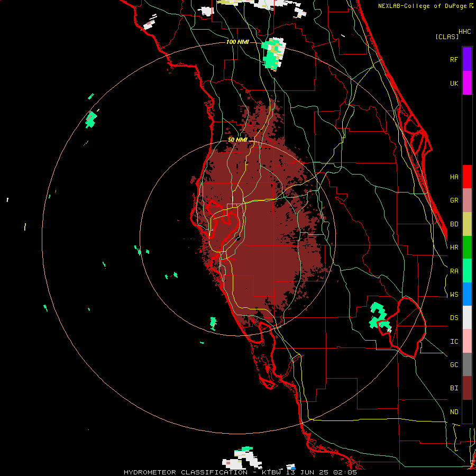476x476 pixels.
Task: Click the [CLAS] units label
Action: 447,36
